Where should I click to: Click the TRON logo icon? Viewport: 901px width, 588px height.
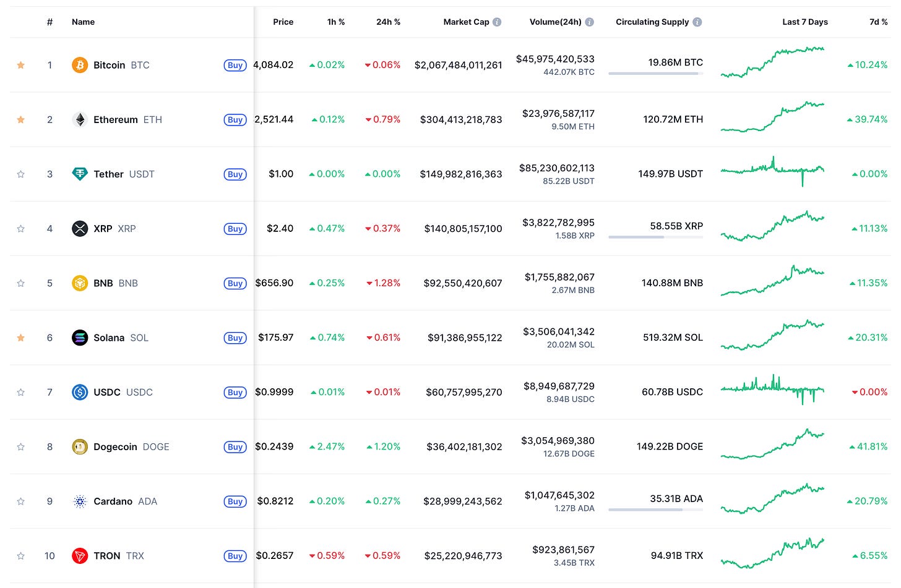tap(80, 556)
